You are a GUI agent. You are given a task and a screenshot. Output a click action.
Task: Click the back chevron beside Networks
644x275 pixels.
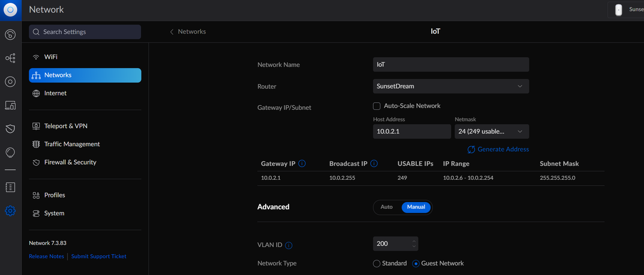point(172,32)
